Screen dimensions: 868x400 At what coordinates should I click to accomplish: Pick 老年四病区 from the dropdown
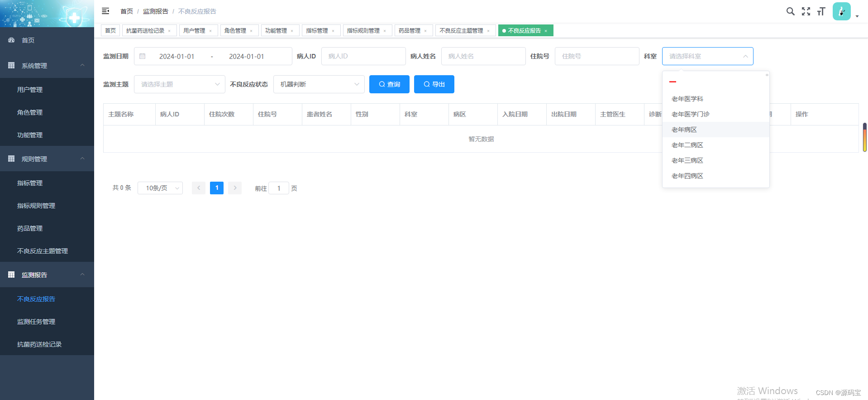(716, 176)
